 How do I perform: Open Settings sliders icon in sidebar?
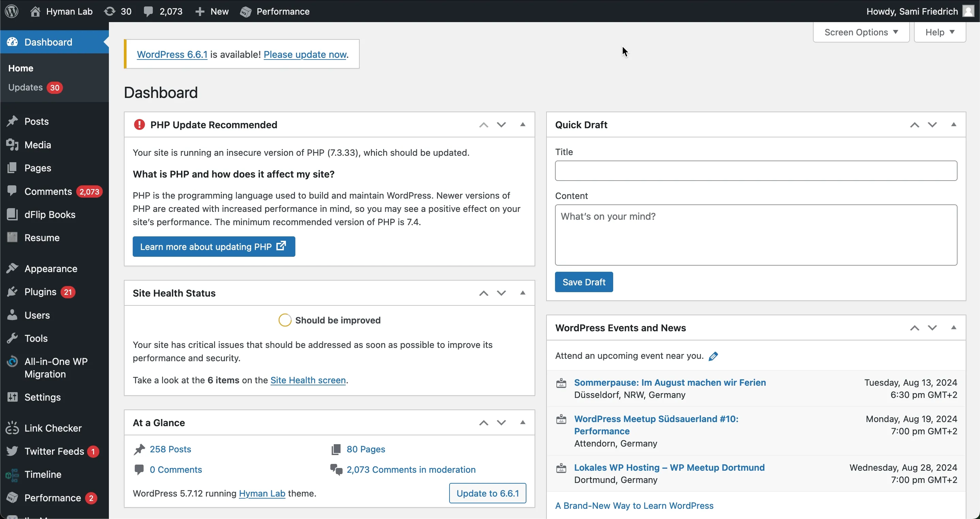(x=12, y=397)
